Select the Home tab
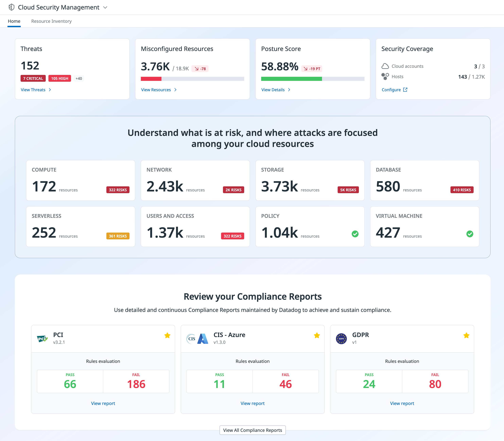Screen dimensions: 504x441 coord(14,21)
